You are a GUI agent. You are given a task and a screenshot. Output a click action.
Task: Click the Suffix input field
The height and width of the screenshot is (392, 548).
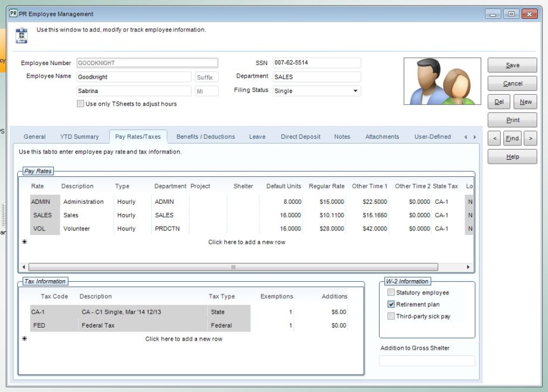point(207,77)
